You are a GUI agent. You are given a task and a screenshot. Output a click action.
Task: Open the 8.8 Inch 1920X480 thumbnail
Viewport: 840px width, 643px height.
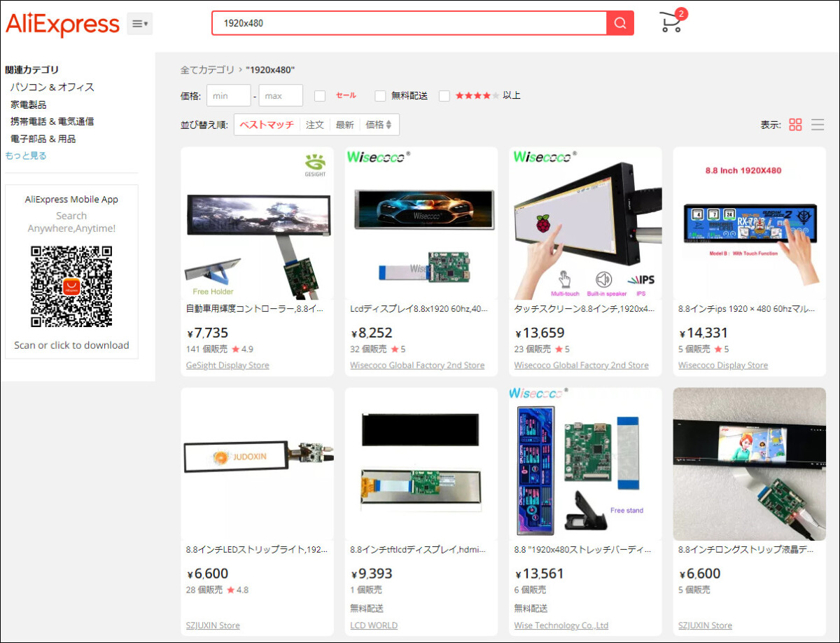point(750,223)
